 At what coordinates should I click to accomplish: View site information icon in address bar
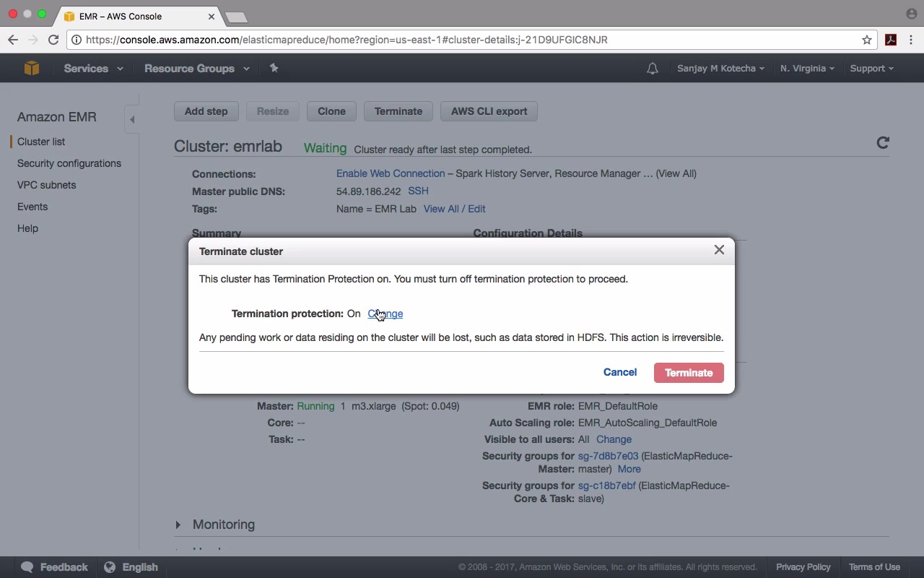pyautogui.click(x=77, y=40)
